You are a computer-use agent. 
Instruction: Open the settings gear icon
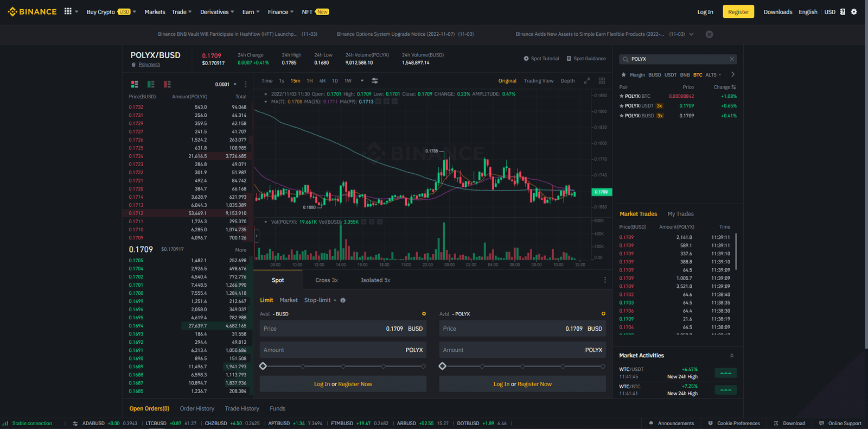(854, 11)
